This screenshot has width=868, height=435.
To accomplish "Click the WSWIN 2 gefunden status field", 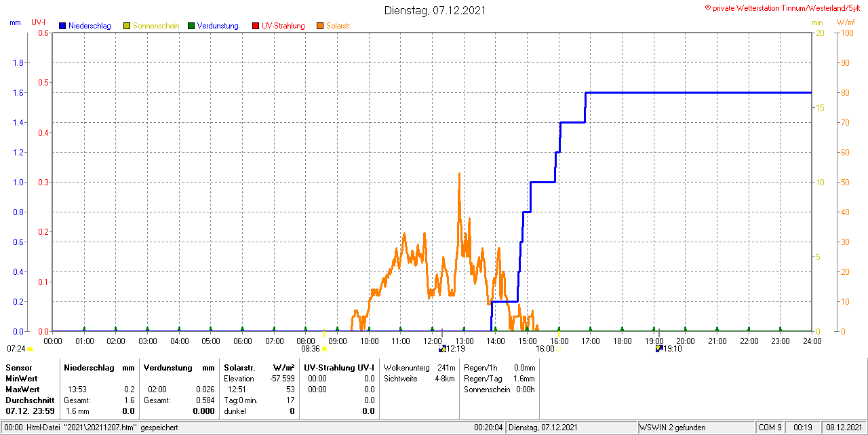I will [696, 428].
